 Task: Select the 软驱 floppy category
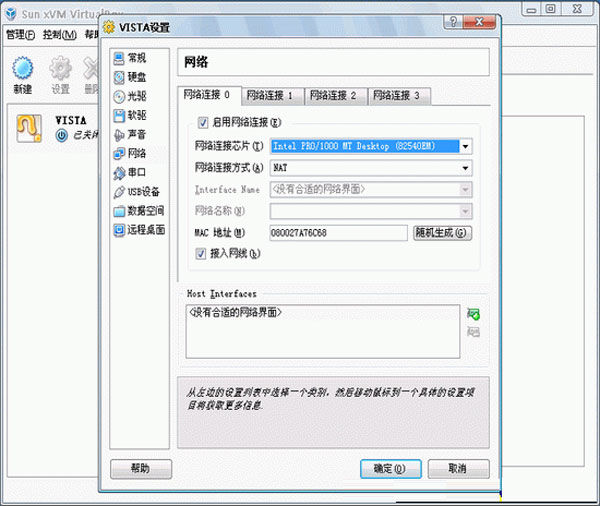[x=130, y=115]
